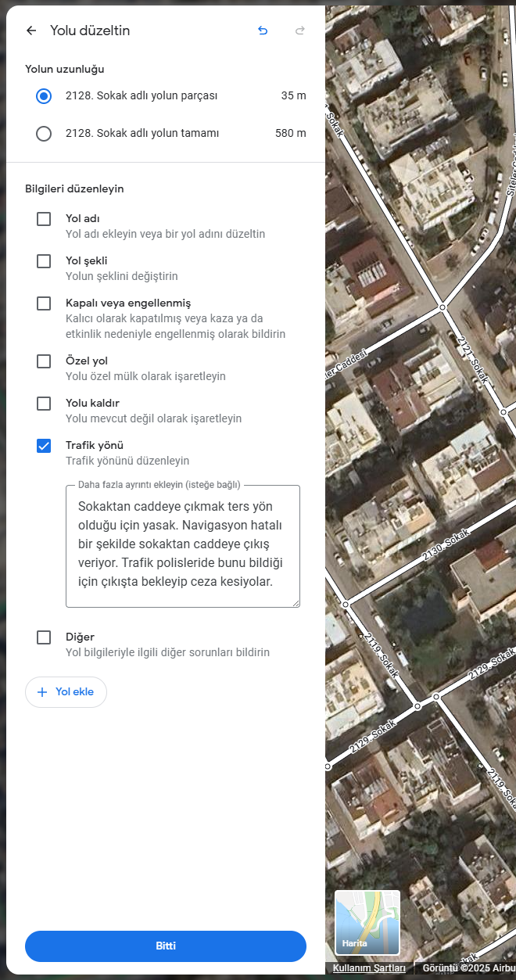Mark the Özel yol checkbox
Viewport: 516px width, 980px height.
(x=44, y=361)
